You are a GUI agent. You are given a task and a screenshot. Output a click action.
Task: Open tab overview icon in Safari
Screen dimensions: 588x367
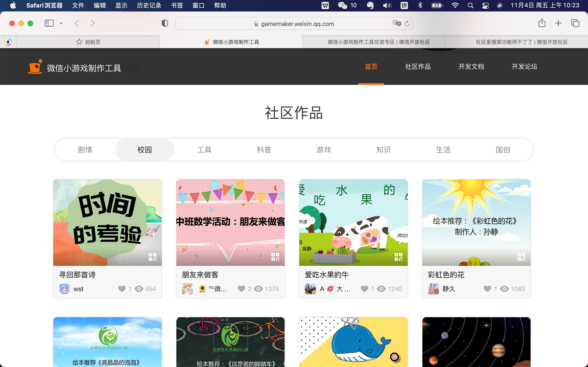coord(575,23)
